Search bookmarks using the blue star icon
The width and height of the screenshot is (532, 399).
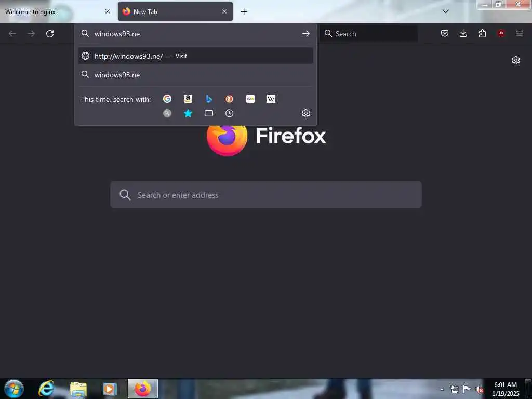(188, 113)
